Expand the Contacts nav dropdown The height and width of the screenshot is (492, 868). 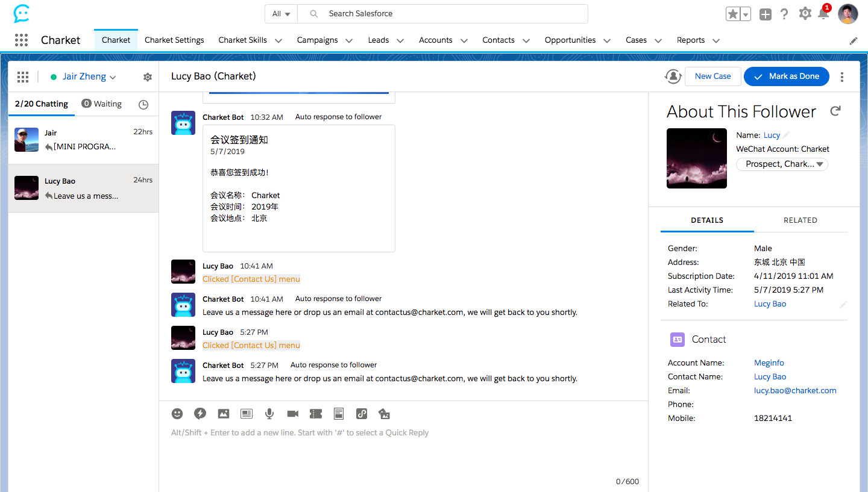[526, 40]
